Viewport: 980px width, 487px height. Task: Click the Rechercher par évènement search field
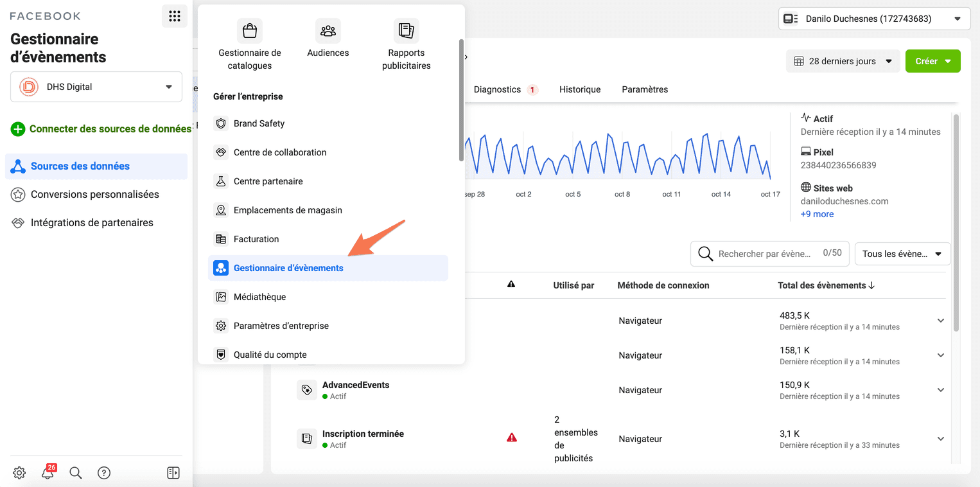coord(770,254)
